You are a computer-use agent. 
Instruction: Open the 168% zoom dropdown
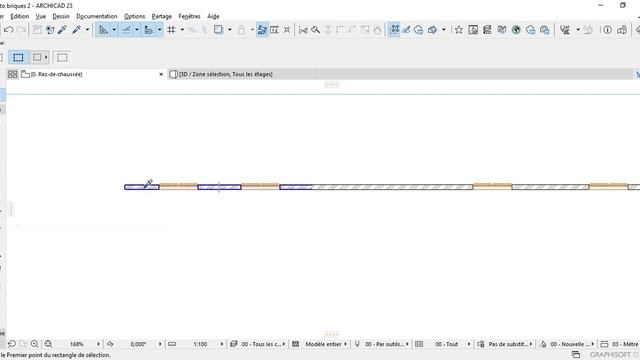[98, 344]
